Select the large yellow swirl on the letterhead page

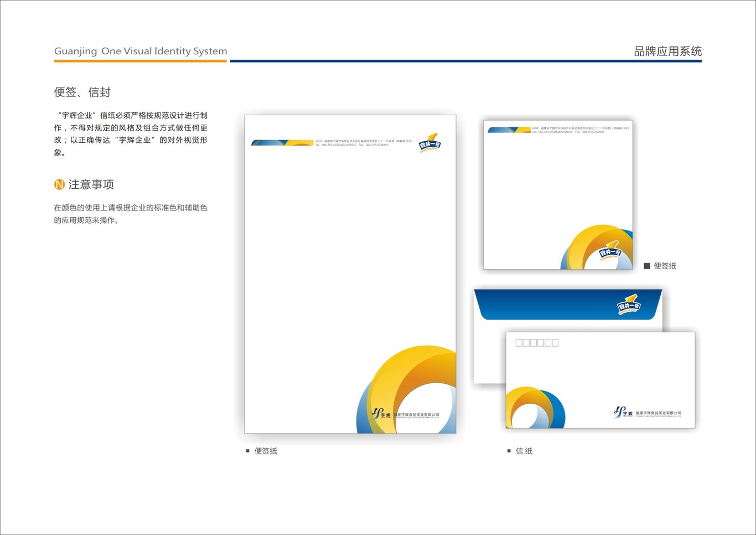pyautogui.click(x=406, y=389)
